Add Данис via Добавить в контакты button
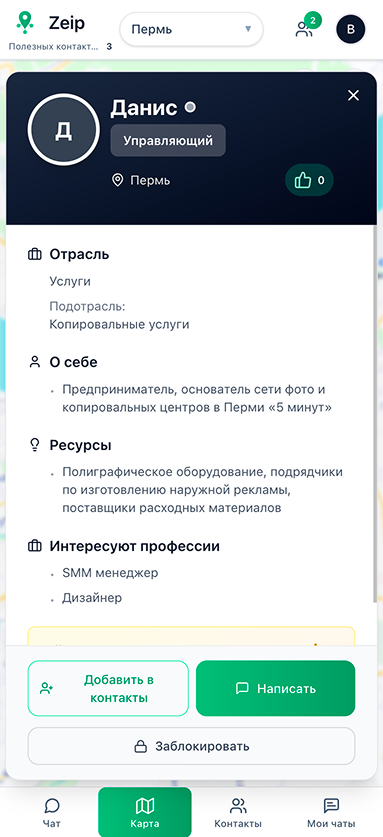The image size is (383, 837). click(108, 689)
